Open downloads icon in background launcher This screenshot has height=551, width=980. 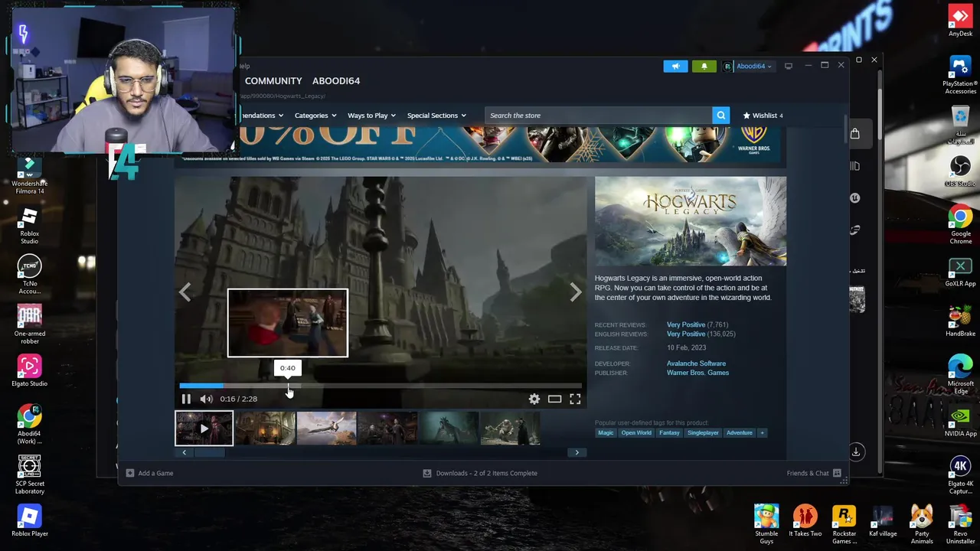(x=856, y=452)
